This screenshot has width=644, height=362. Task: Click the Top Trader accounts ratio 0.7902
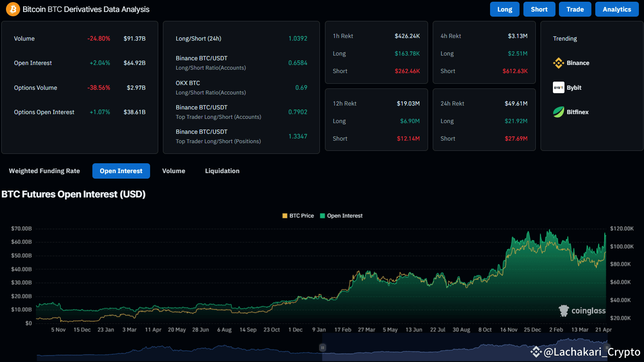tap(298, 112)
